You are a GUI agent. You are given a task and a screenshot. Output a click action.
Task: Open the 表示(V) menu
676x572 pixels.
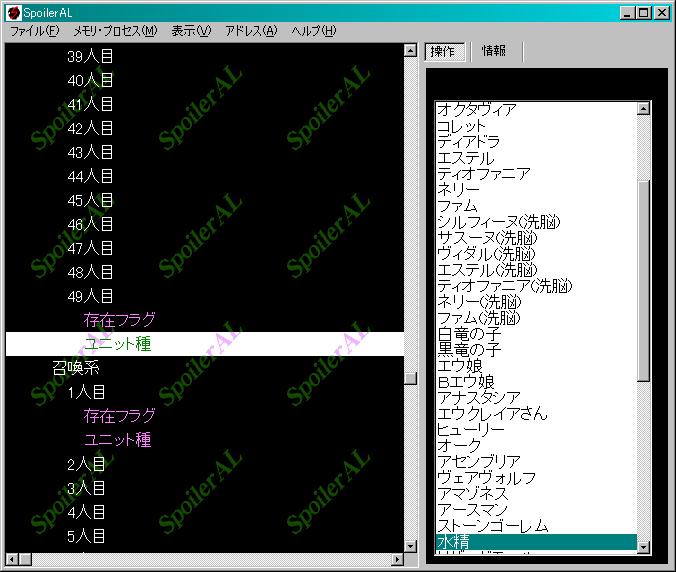[191, 31]
